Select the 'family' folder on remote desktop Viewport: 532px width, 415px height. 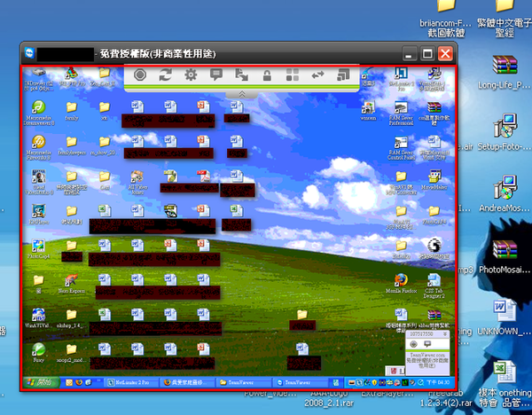72,111
